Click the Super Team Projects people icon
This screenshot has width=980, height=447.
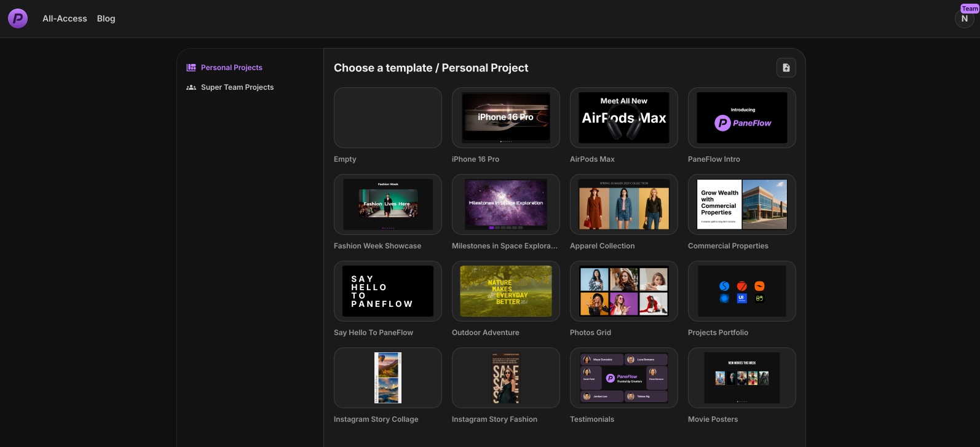point(191,87)
